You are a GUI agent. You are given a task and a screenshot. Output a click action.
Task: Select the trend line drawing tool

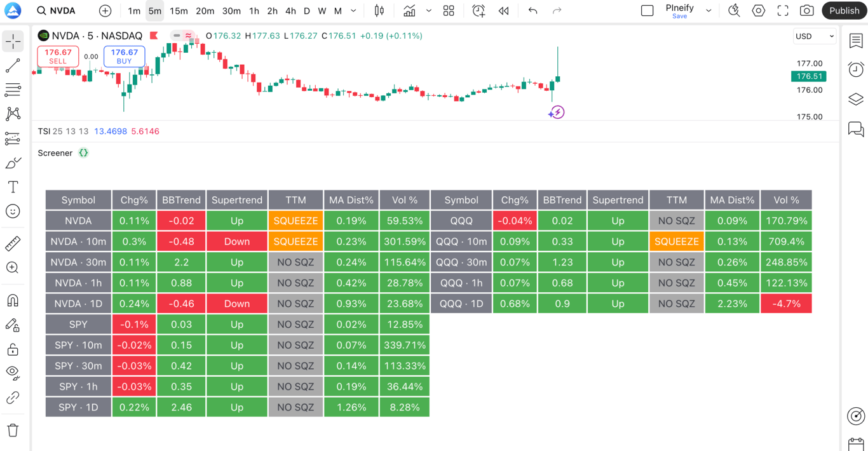pyautogui.click(x=13, y=66)
